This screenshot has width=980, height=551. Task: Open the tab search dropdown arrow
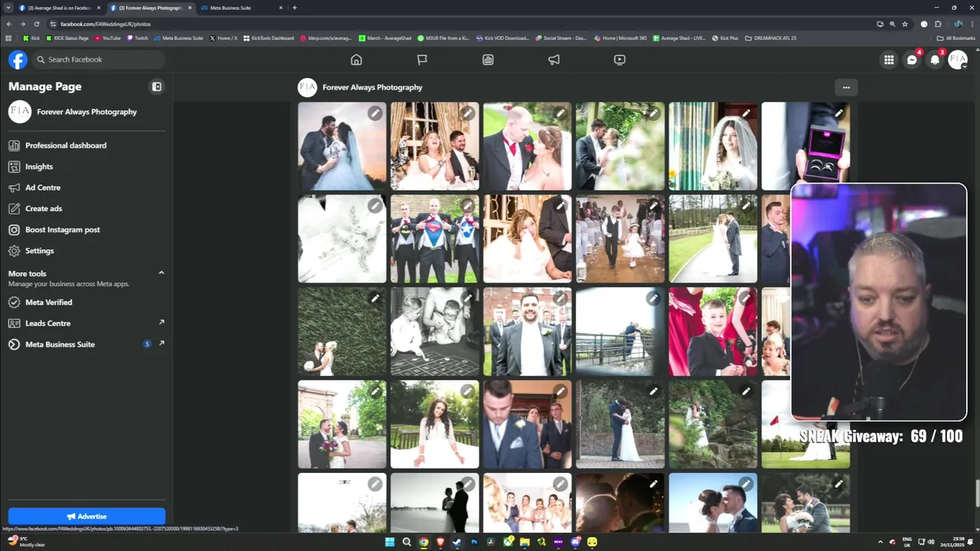[x=8, y=8]
